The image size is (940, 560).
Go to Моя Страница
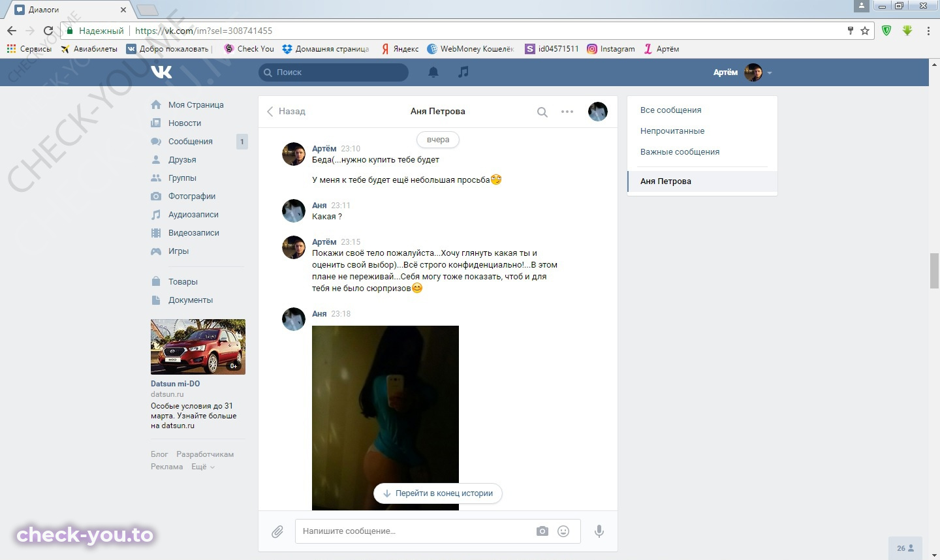point(196,105)
